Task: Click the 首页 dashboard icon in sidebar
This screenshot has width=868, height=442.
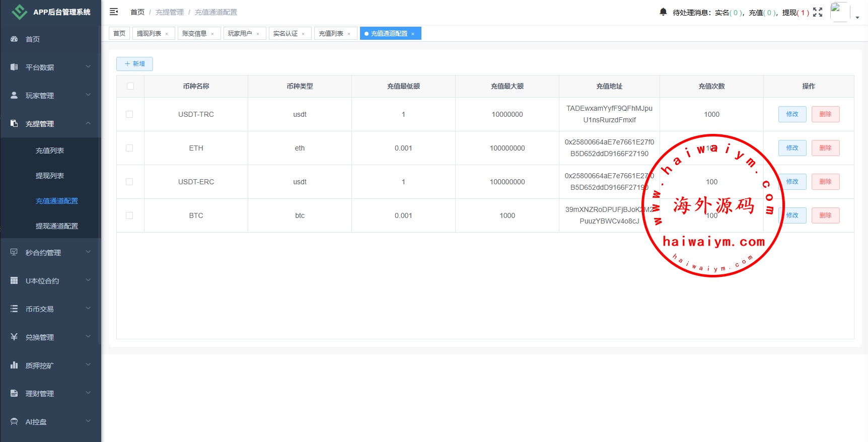Action: point(14,39)
